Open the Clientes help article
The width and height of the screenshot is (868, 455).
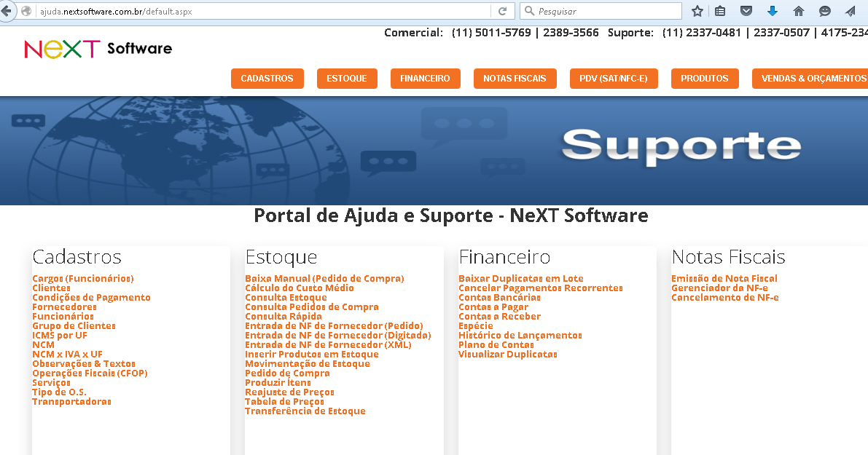click(x=49, y=288)
